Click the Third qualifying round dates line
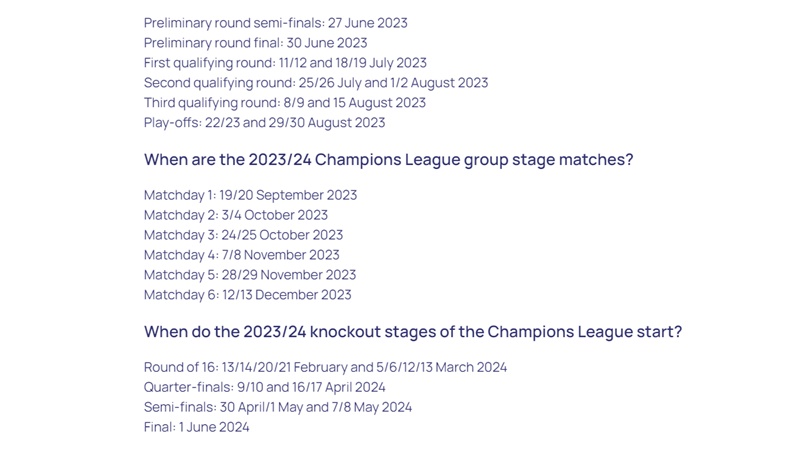Viewport: 800px width, 450px height. point(284,103)
